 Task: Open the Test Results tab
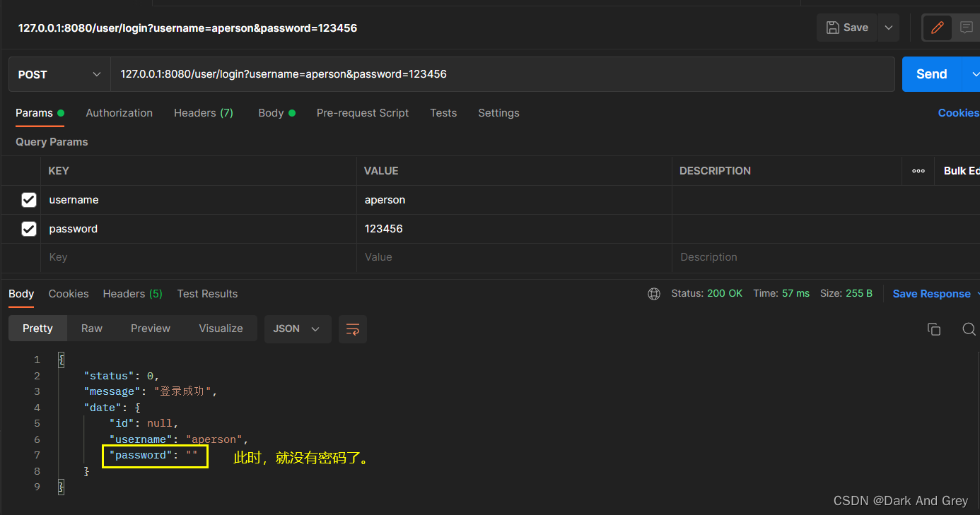click(x=207, y=294)
